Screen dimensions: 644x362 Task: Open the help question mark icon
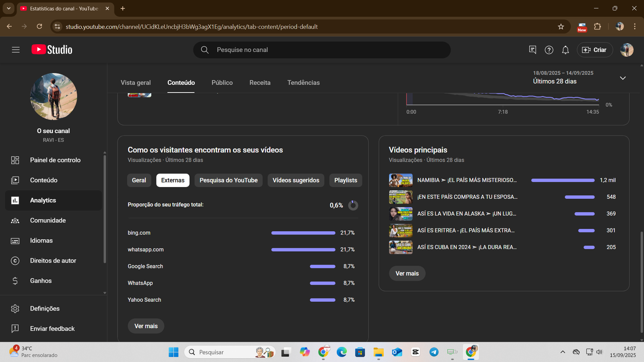click(549, 50)
